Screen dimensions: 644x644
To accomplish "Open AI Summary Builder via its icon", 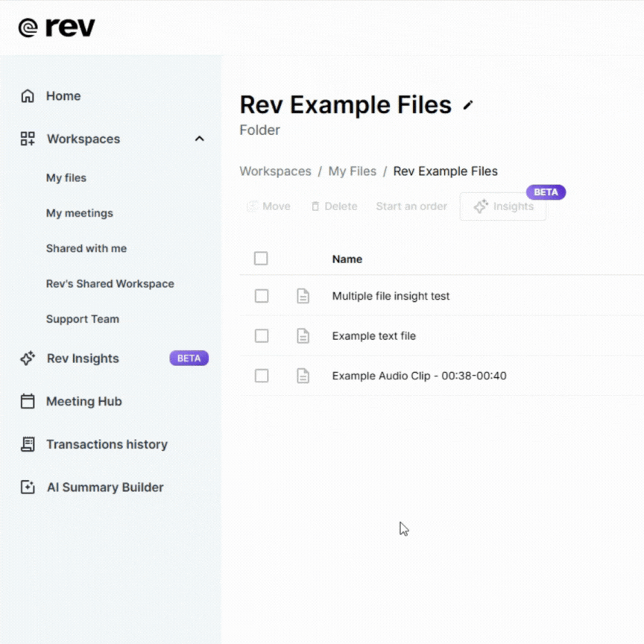I will [28, 487].
